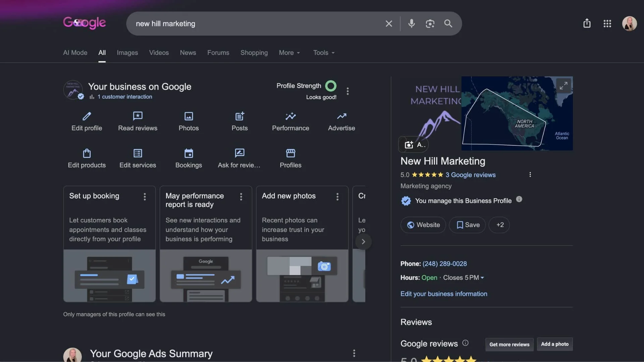Open Google Lens image search

pos(430,23)
